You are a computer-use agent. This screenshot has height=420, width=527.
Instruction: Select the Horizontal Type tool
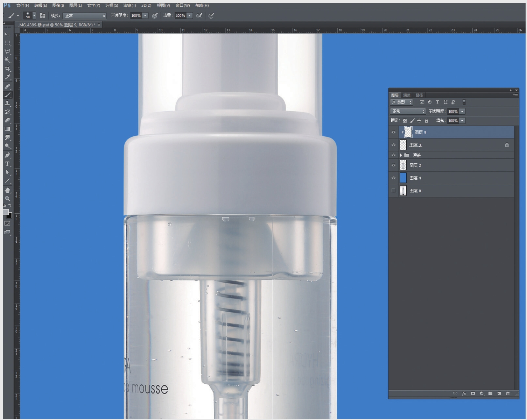[x=7, y=164]
